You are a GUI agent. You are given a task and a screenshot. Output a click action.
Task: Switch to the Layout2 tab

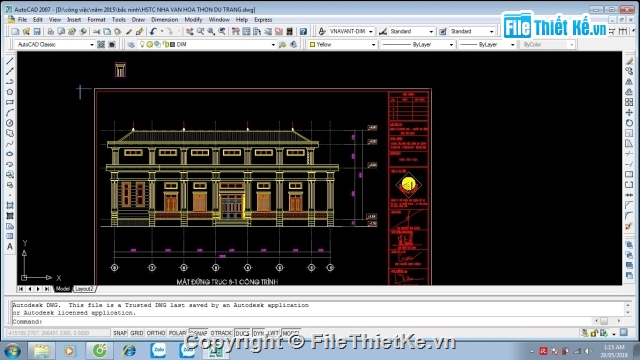tap(84, 289)
